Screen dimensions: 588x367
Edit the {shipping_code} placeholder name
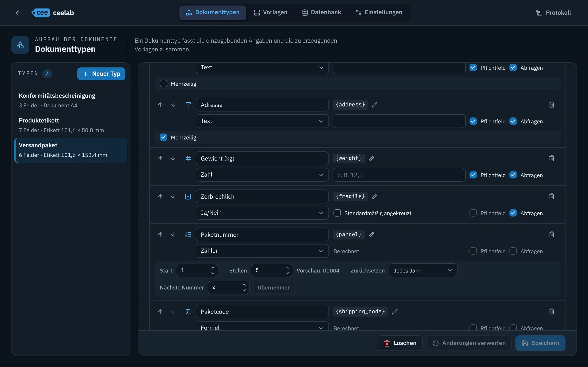395,311
